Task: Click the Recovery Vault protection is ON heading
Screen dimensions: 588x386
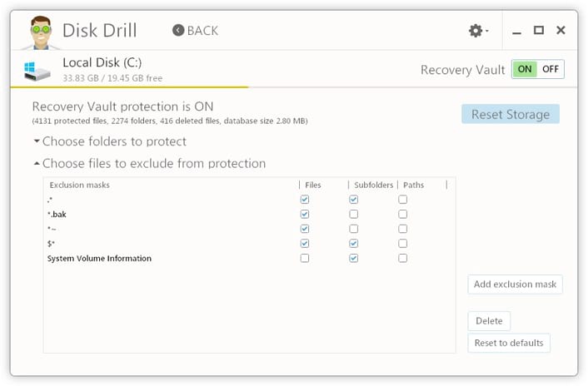Action: [122, 106]
